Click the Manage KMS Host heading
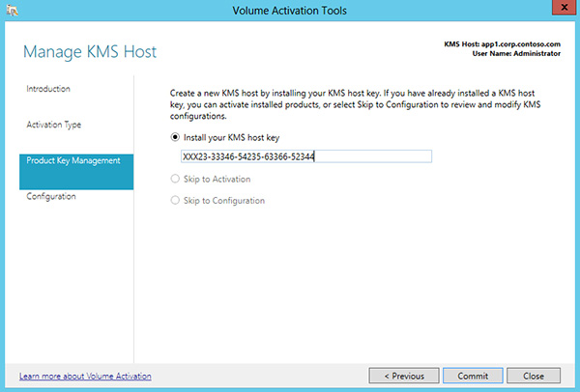The height and width of the screenshot is (392, 580). 89,51
